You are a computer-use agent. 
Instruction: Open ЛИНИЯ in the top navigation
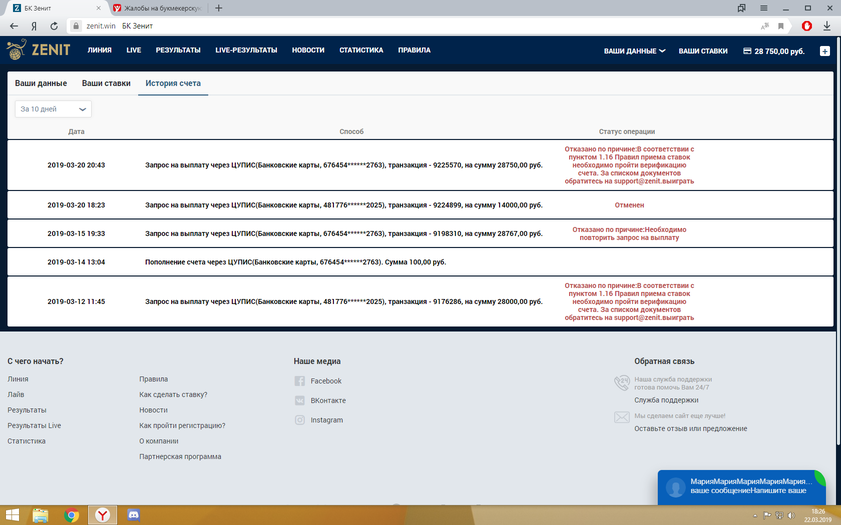99,50
